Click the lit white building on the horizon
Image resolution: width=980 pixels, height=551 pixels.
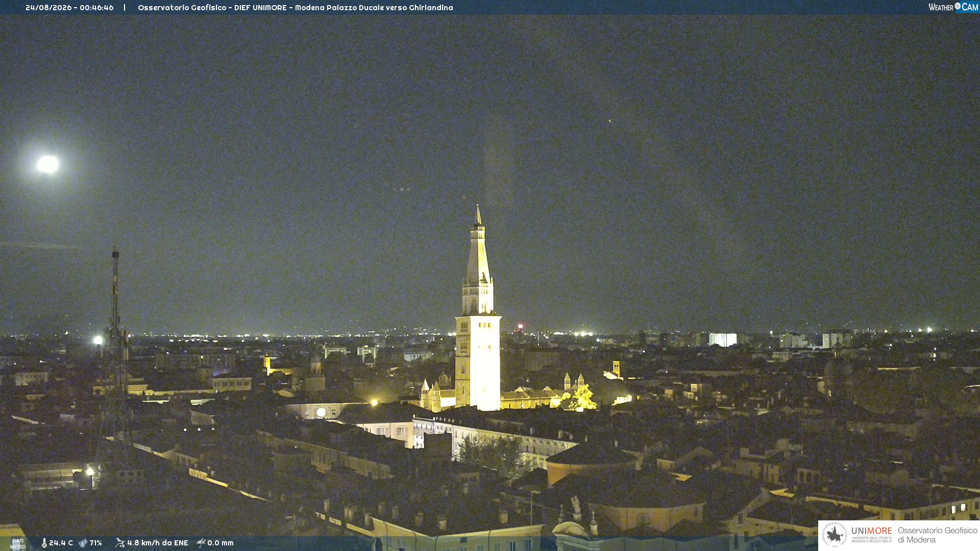[x=723, y=339]
